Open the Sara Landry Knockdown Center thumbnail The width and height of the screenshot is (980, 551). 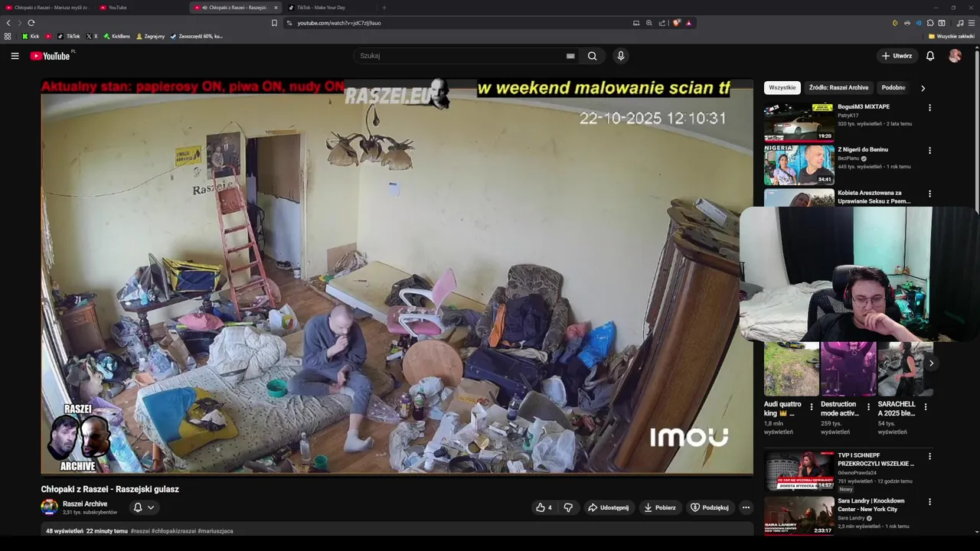coord(799,516)
